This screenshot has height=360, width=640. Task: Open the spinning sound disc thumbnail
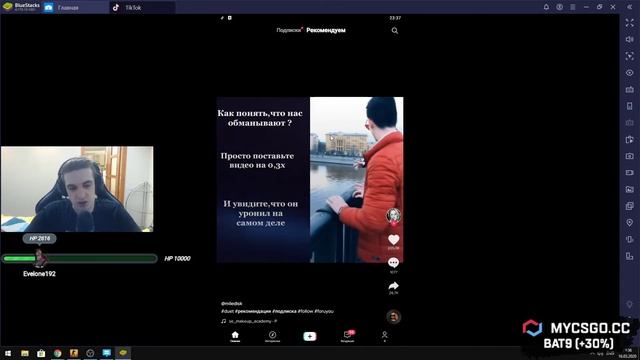(393, 317)
